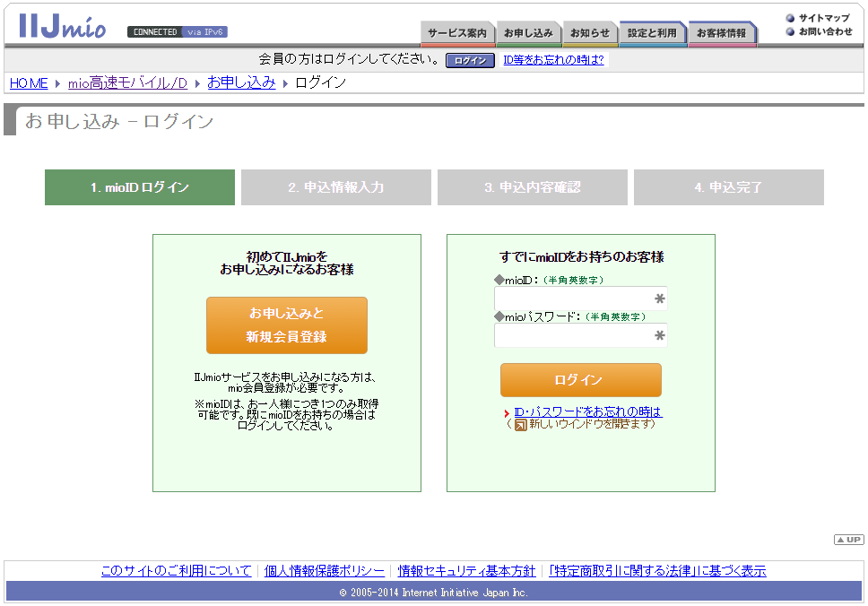This screenshot has height=606, width=868.
Task: Click the お申し込み－ログイン page heading
Action: pyautogui.click(x=119, y=121)
